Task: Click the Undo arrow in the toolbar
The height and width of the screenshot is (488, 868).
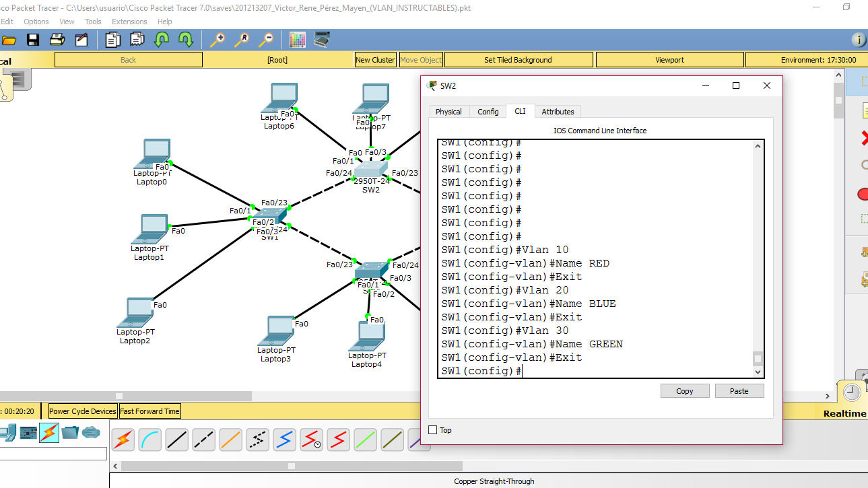Action: coord(162,40)
